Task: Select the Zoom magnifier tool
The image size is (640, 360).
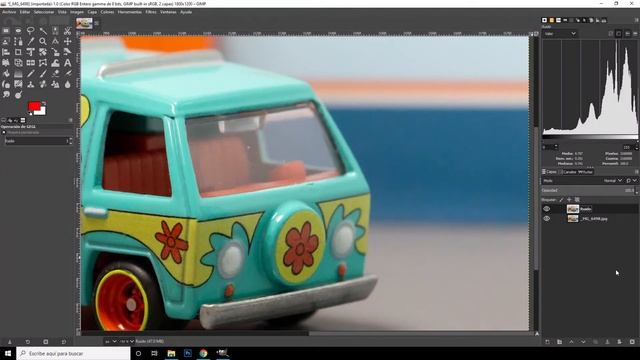Action: 43,41
